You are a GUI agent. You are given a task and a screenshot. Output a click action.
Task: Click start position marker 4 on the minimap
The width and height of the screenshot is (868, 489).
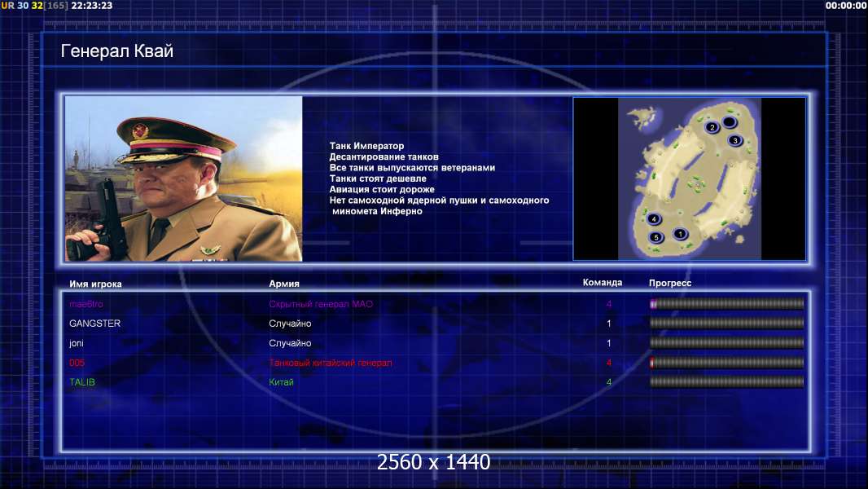click(x=654, y=218)
